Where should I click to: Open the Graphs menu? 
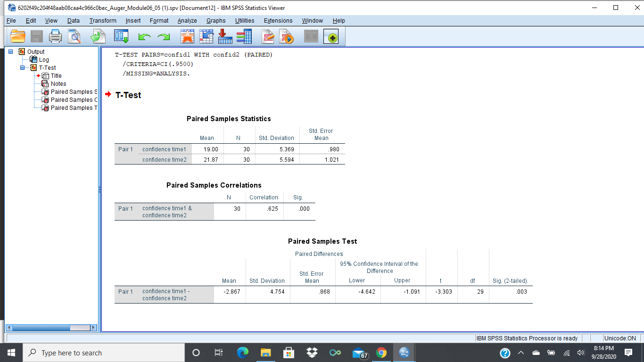tap(215, 20)
